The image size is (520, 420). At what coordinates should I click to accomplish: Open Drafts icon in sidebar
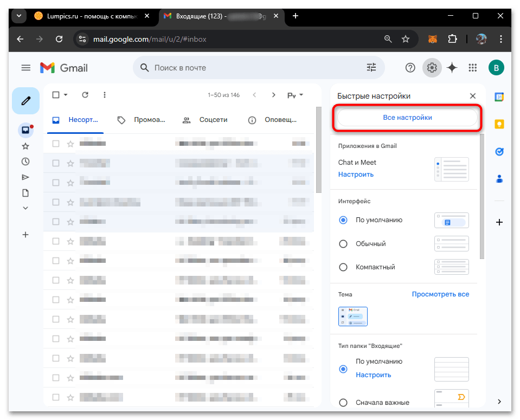[x=25, y=193]
